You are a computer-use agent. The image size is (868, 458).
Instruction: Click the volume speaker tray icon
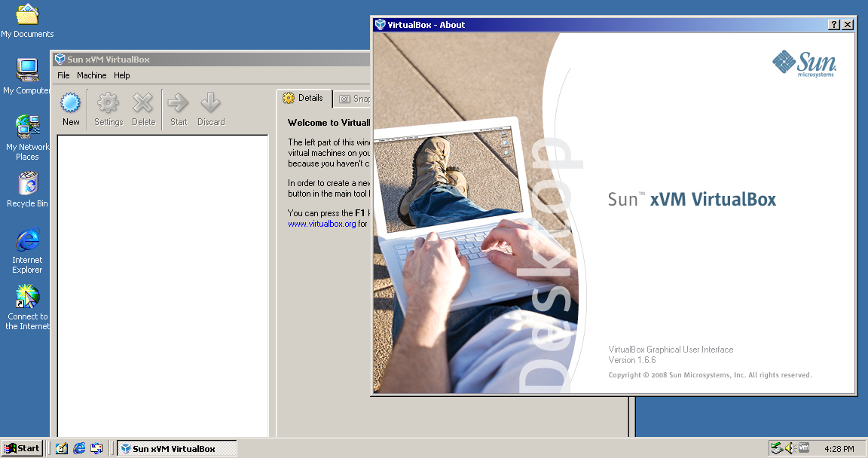click(x=790, y=448)
